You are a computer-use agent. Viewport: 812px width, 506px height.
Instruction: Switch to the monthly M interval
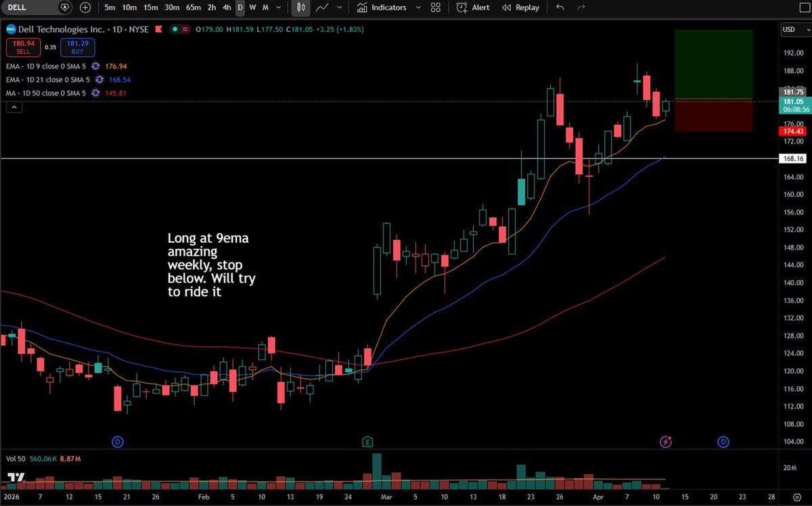pos(265,7)
